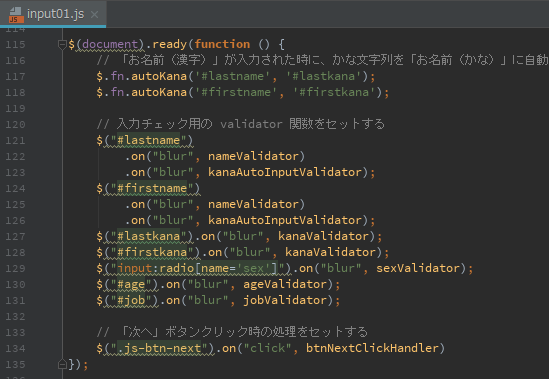Click line number 134 in gutter
The width and height of the screenshot is (549, 379).
coord(15,349)
